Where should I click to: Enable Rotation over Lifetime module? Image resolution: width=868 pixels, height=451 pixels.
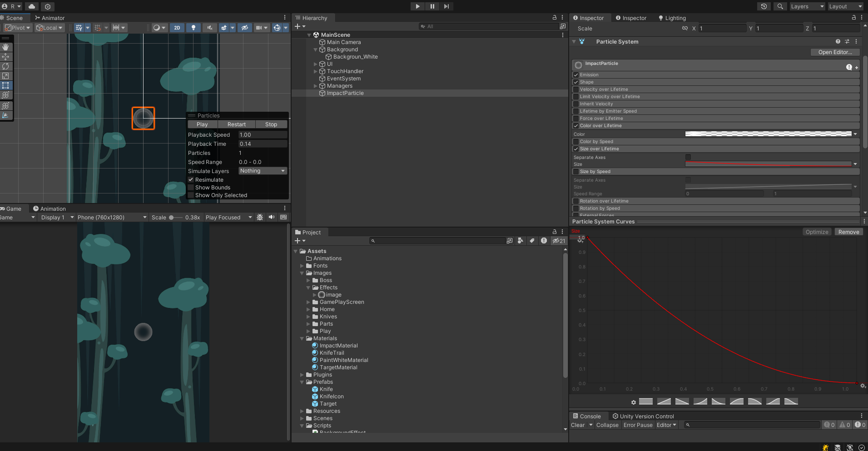coord(576,201)
